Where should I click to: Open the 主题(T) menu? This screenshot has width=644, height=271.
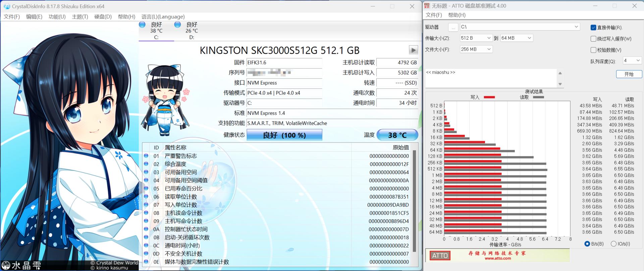(x=80, y=17)
